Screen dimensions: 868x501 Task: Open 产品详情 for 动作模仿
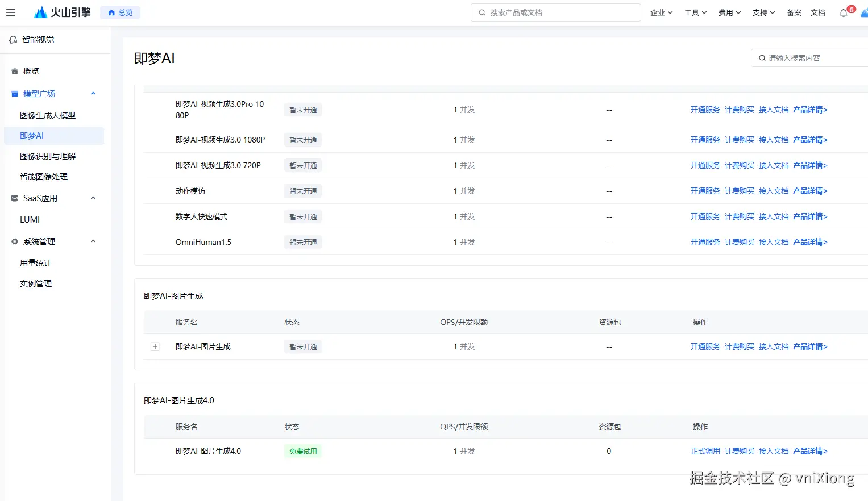810,191
